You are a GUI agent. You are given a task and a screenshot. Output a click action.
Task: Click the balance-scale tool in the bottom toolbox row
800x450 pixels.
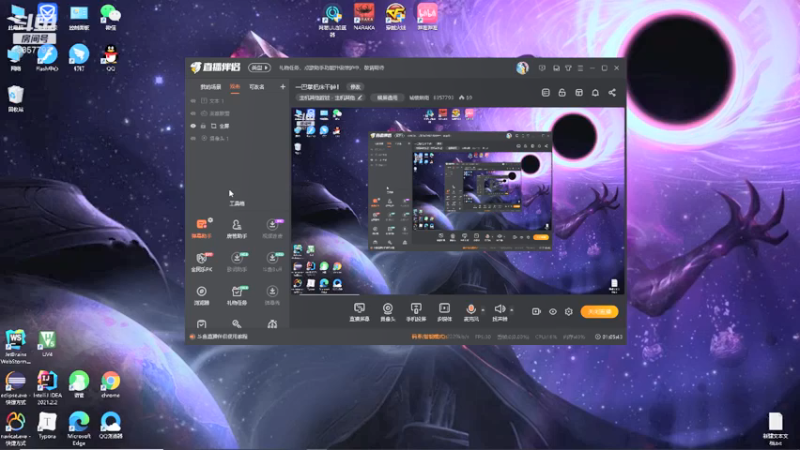pyautogui.click(x=272, y=324)
